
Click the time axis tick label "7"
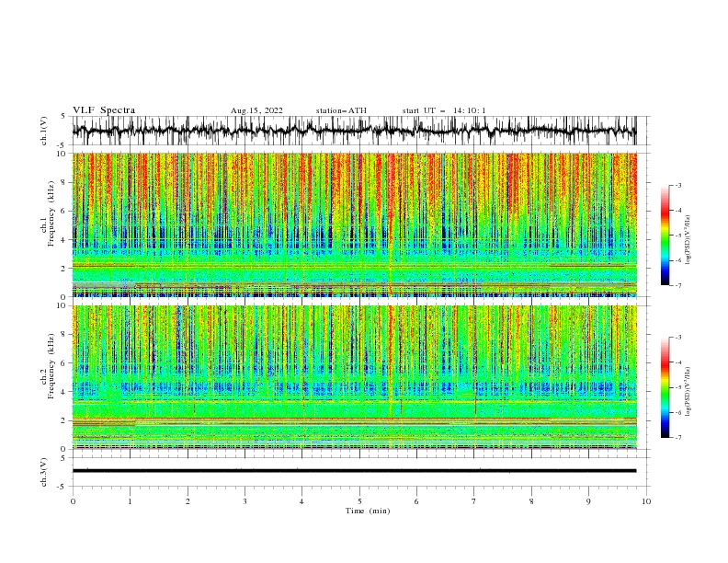[474, 501]
